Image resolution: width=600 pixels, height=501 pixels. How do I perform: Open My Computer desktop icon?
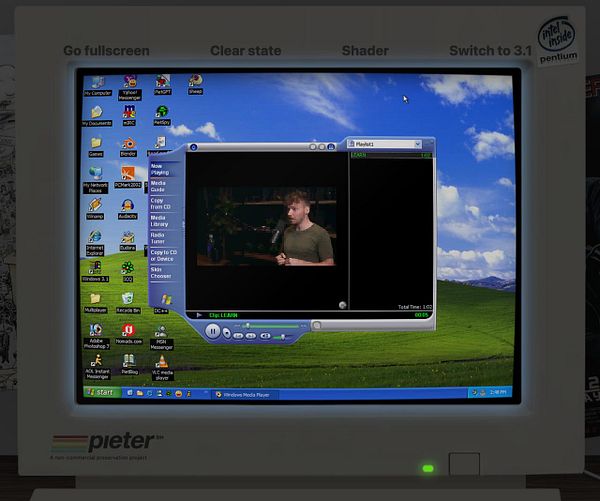98,86
